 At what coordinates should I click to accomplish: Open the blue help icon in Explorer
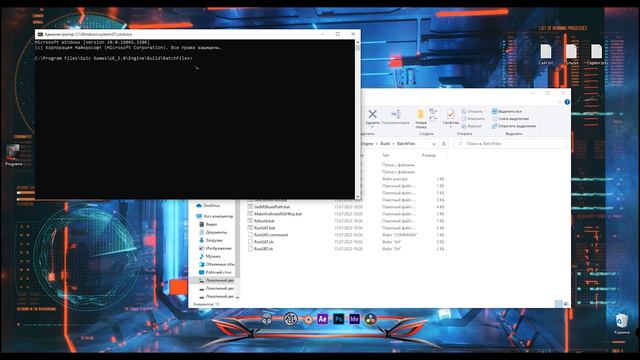(x=567, y=102)
